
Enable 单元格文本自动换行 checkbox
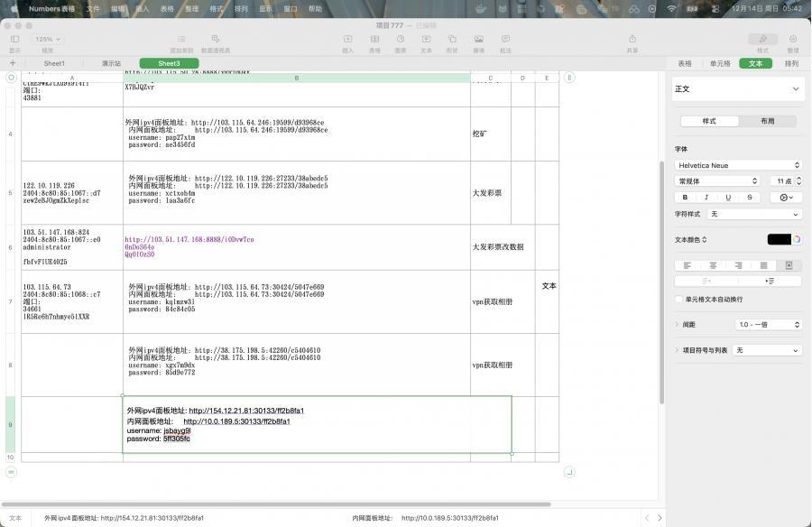point(678,299)
